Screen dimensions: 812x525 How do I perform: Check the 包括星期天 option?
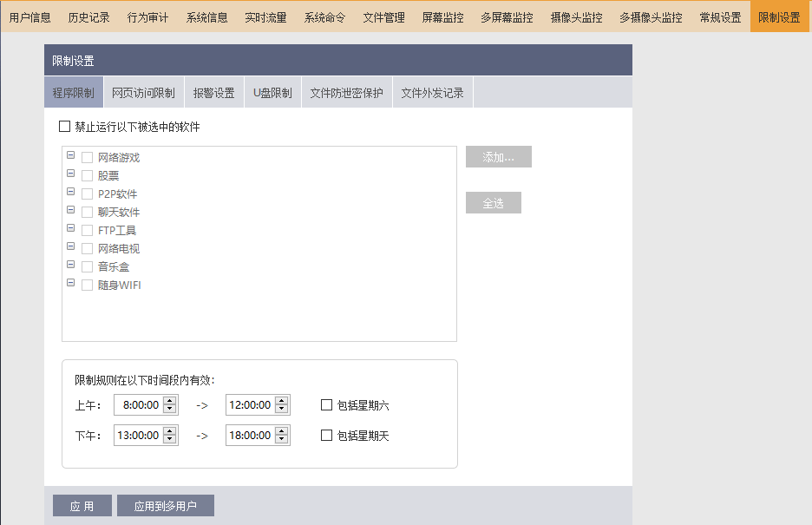(326, 436)
